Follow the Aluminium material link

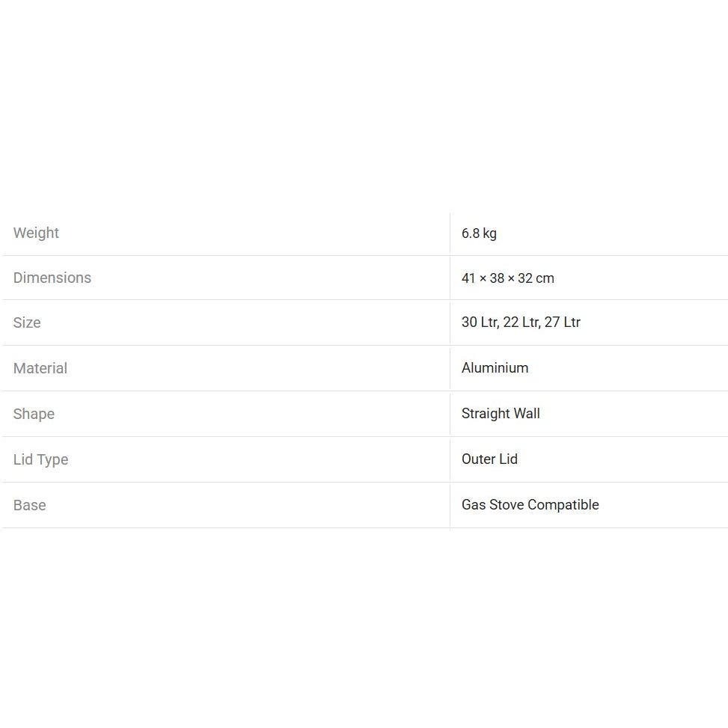[x=495, y=368]
